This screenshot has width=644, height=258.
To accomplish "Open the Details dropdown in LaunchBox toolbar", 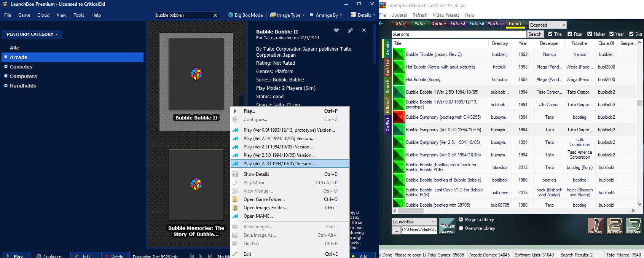I will pyautogui.click(x=363, y=15).
